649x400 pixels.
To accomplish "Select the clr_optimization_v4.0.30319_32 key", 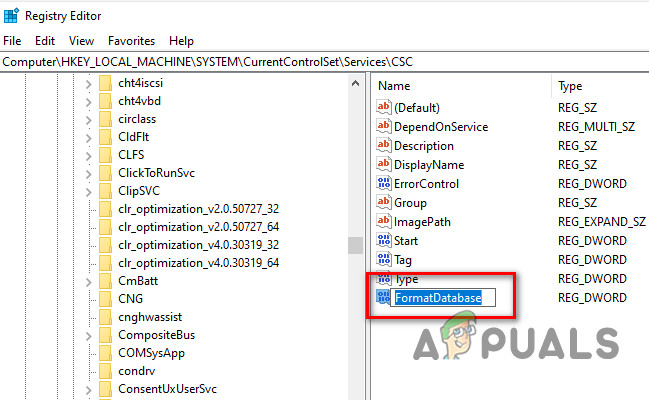I will [198, 245].
